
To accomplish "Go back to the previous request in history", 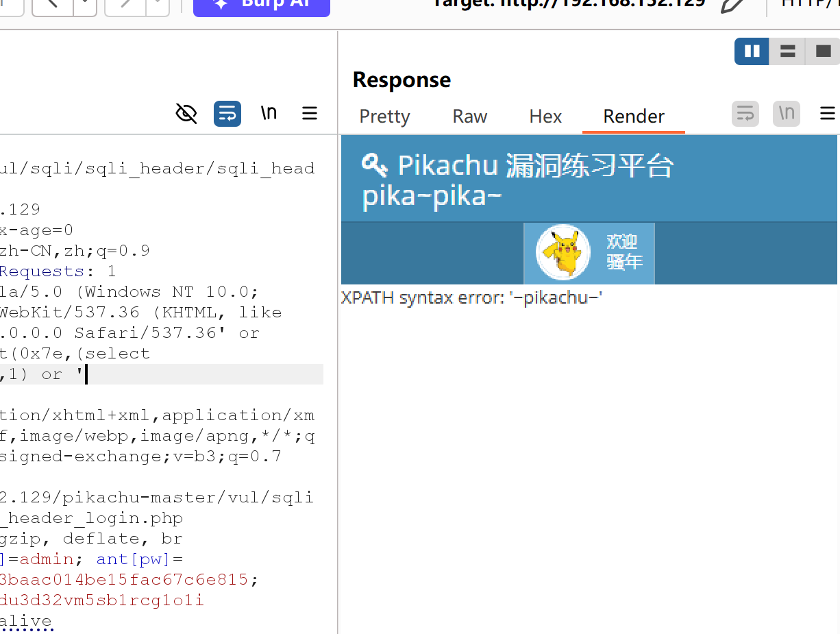I will click(x=52, y=5).
